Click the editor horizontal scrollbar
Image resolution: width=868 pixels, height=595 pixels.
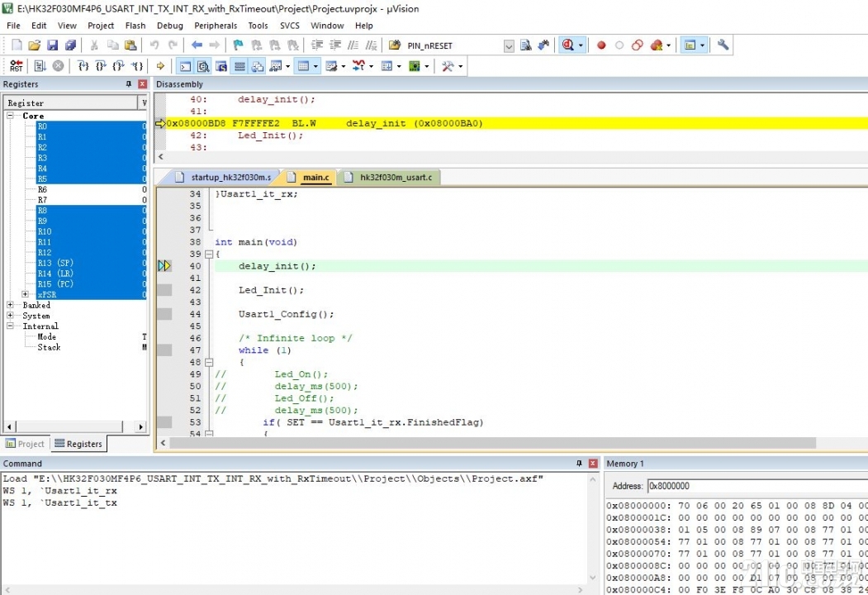click(493, 443)
